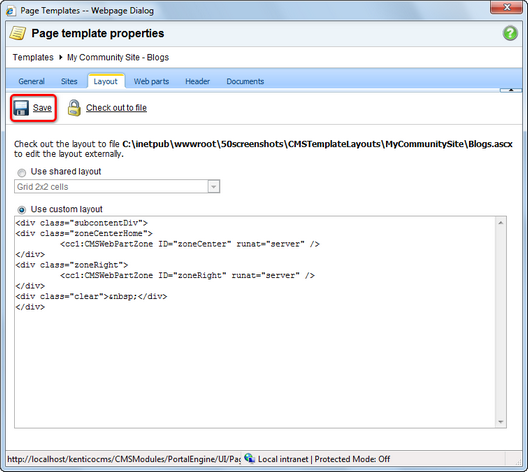
Task: Open the Header tab
Action: (x=197, y=81)
